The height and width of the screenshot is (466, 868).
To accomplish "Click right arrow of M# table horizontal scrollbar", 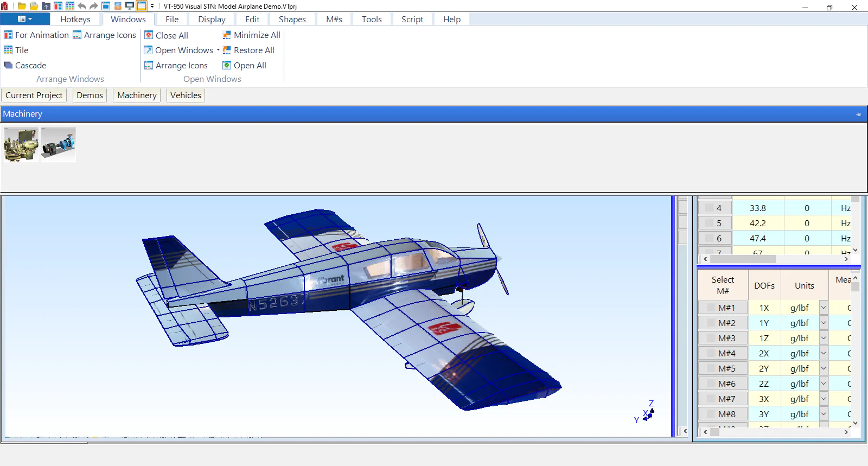I will [846, 432].
